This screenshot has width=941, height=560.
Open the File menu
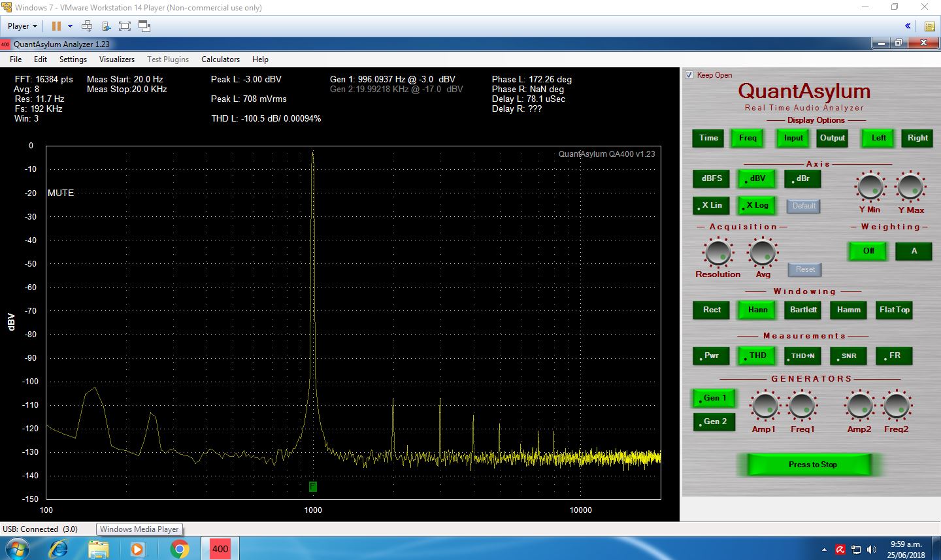[x=16, y=59]
